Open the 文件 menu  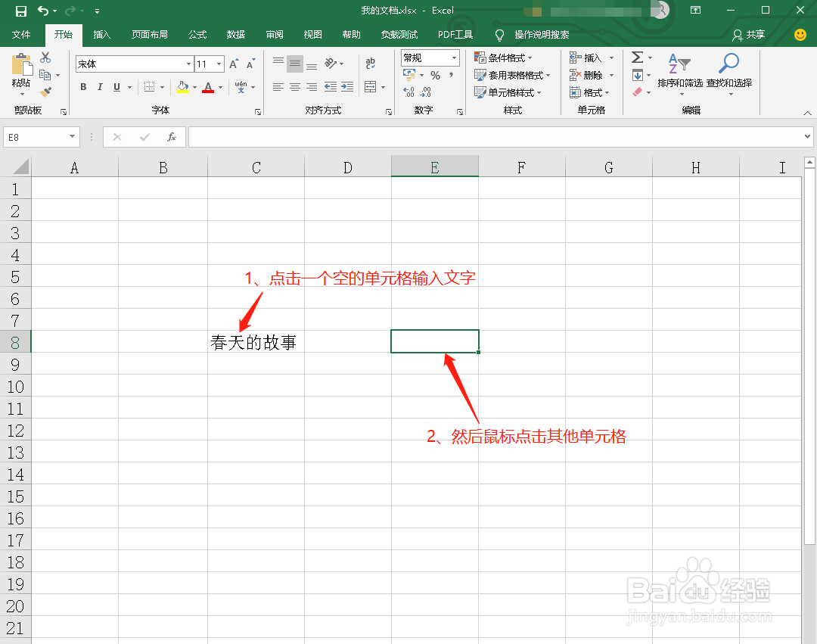click(22, 34)
